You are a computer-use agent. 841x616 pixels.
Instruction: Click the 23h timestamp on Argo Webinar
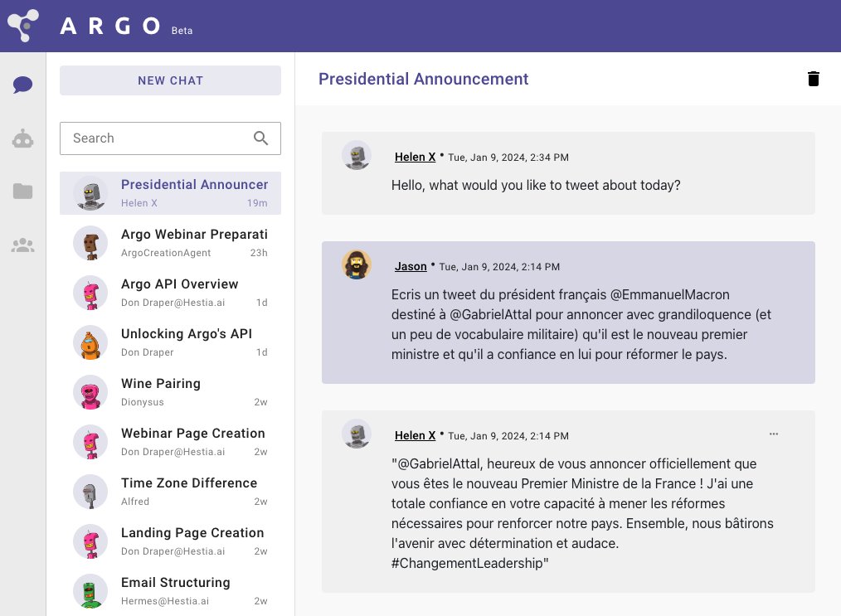[259, 253]
